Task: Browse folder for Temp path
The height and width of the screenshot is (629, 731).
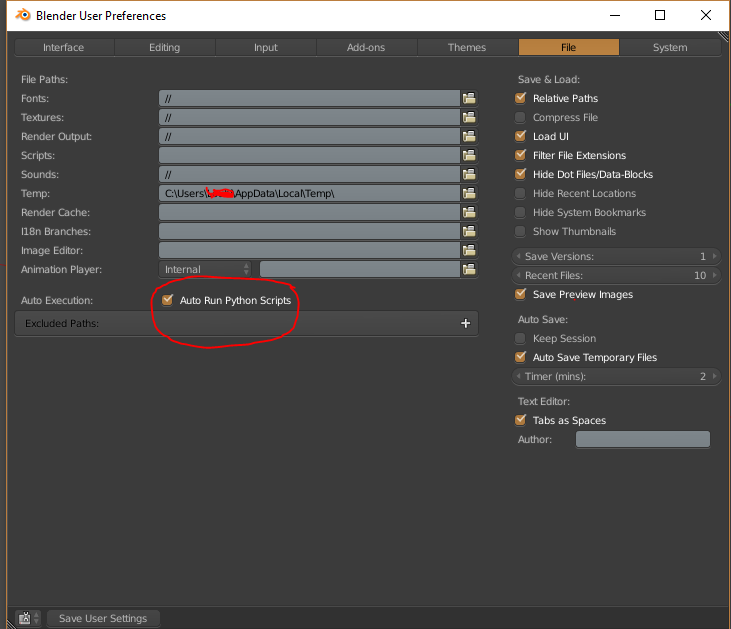Action: tap(469, 193)
